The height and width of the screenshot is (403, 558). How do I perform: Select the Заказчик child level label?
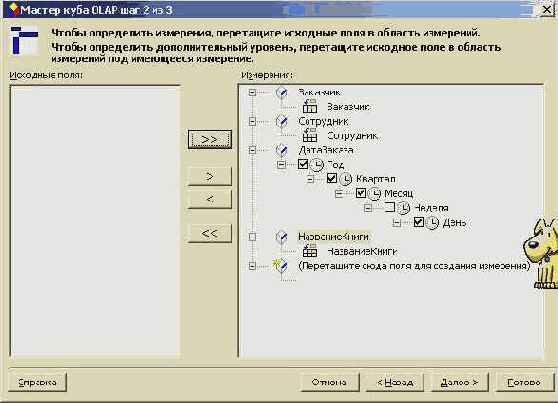[x=348, y=106]
